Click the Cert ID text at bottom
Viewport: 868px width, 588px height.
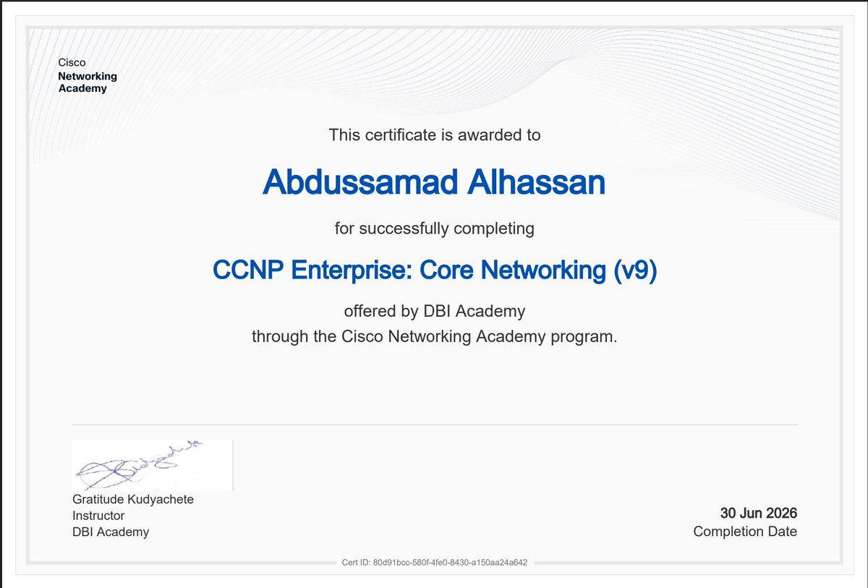coord(434,562)
